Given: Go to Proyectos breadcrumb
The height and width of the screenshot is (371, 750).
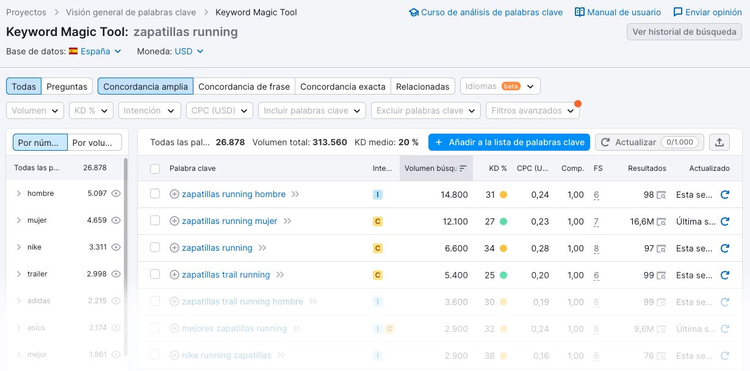Looking at the screenshot, I should [26, 12].
